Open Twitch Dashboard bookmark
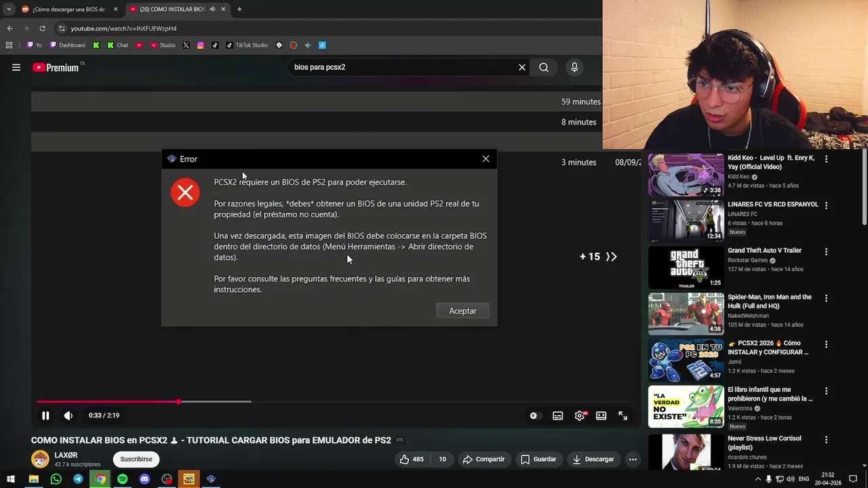The height and width of the screenshot is (488, 868). click(67, 45)
